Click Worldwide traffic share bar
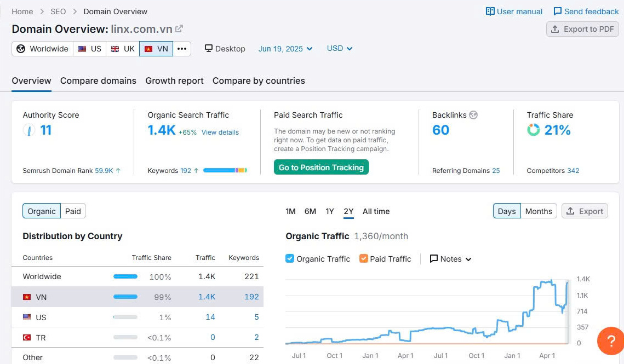 point(125,276)
